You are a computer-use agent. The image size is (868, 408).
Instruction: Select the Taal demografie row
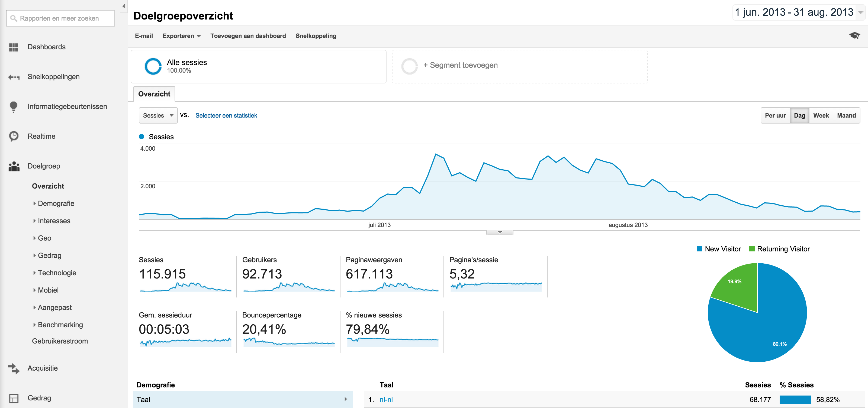tap(243, 400)
